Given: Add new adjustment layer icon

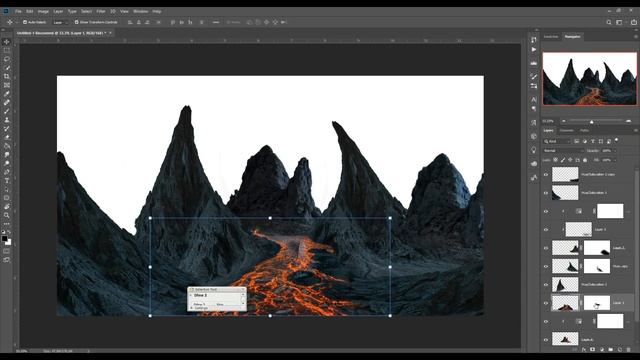Looking at the screenshot, I should [602, 350].
